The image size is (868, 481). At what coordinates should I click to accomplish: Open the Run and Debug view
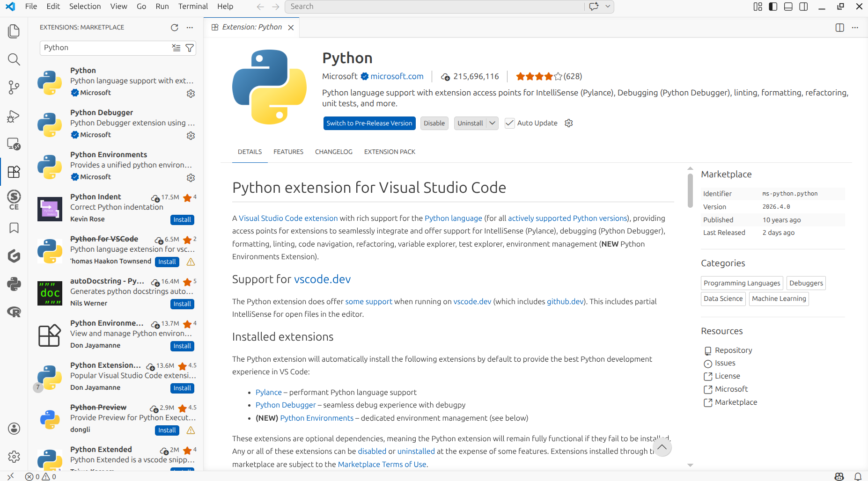coord(14,116)
